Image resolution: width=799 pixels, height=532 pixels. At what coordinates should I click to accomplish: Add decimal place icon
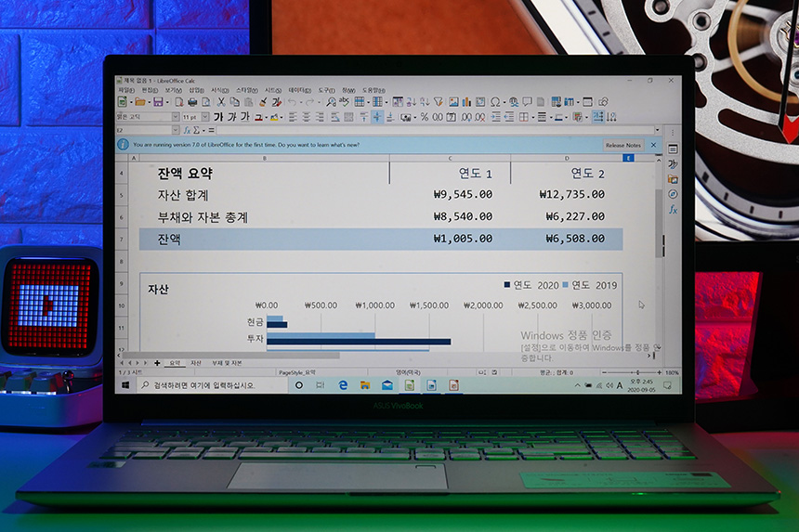[466, 117]
